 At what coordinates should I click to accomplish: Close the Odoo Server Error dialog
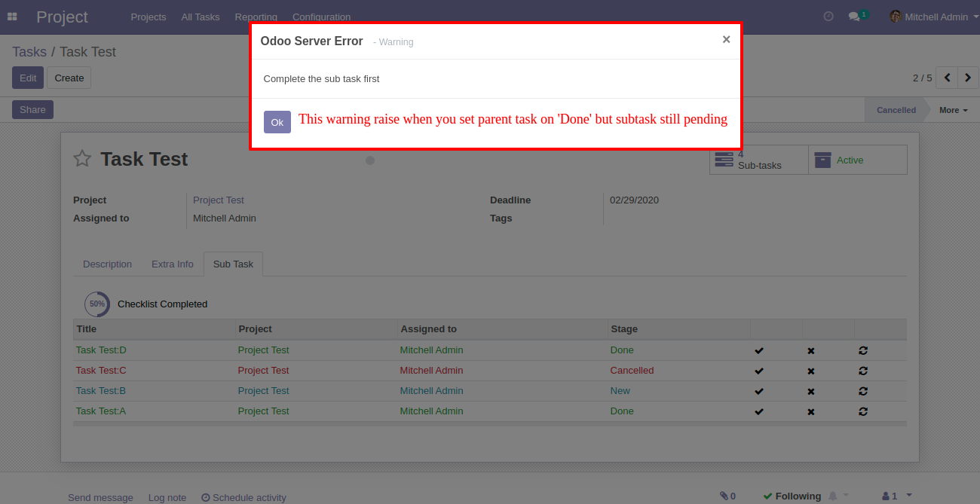point(726,39)
